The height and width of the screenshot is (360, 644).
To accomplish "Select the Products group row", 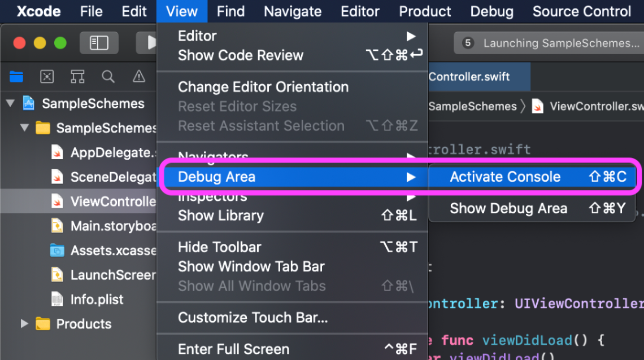I will [x=79, y=324].
